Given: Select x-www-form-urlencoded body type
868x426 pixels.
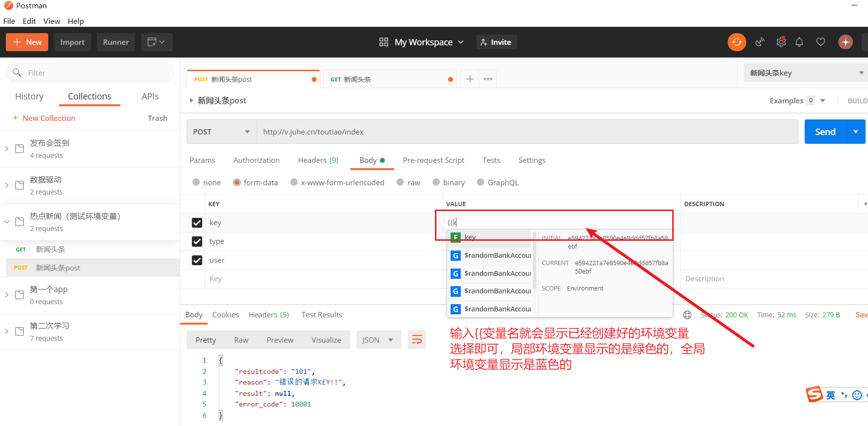Looking at the screenshot, I should click(294, 182).
